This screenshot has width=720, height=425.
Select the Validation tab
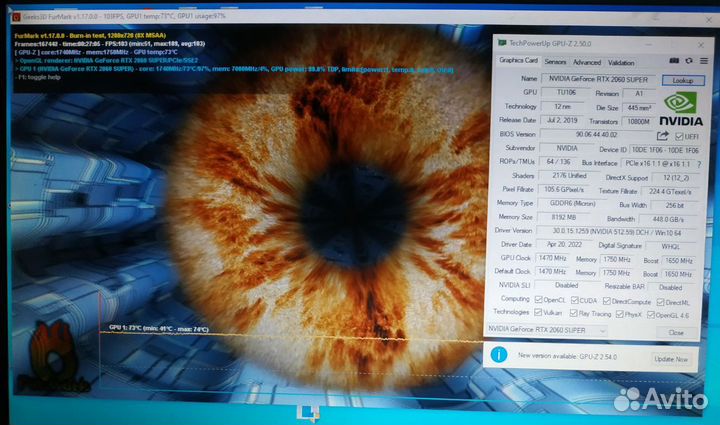point(621,61)
